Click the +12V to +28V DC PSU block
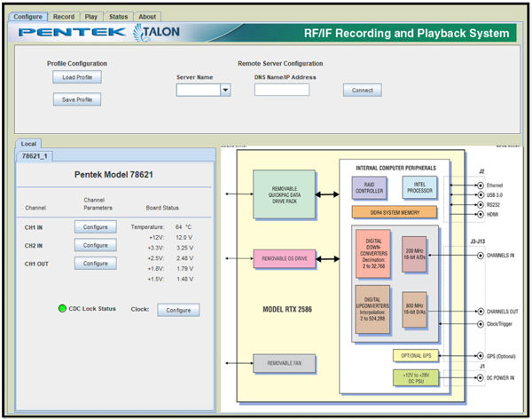This screenshot has height=419, width=532. coord(416,378)
